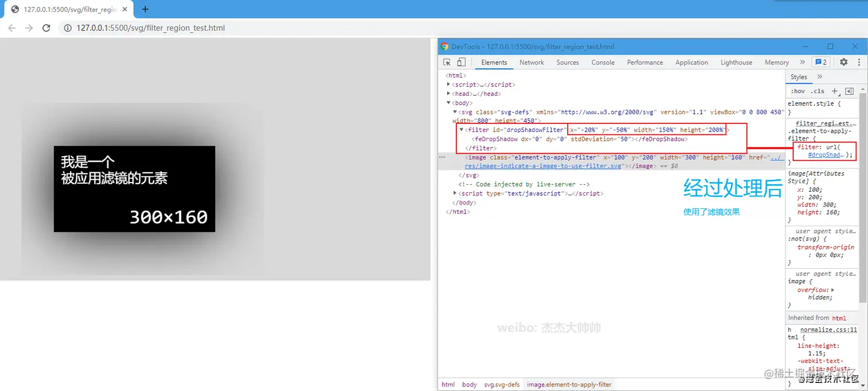Edit the 'width: 300' attribute style
This screenshot has height=391, width=868.
click(x=817, y=204)
